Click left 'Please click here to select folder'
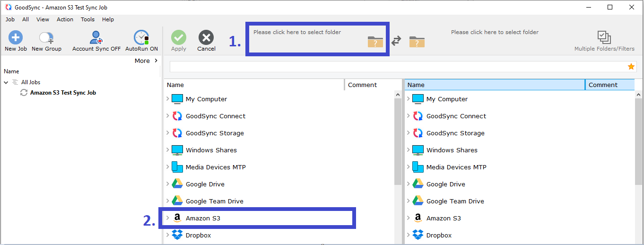The image size is (644, 245). 297,32
